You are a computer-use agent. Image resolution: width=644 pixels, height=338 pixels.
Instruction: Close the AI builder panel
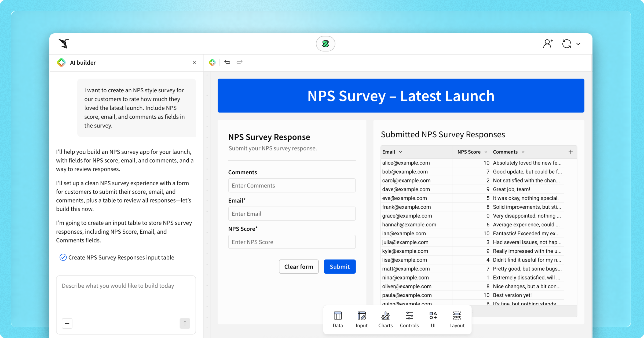(194, 63)
